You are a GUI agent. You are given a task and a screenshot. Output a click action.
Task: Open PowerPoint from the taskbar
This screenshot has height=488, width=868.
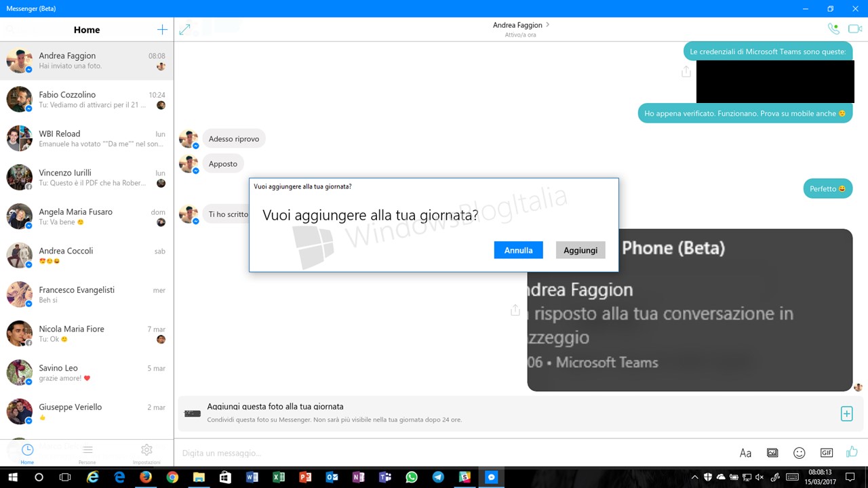[305, 477]
